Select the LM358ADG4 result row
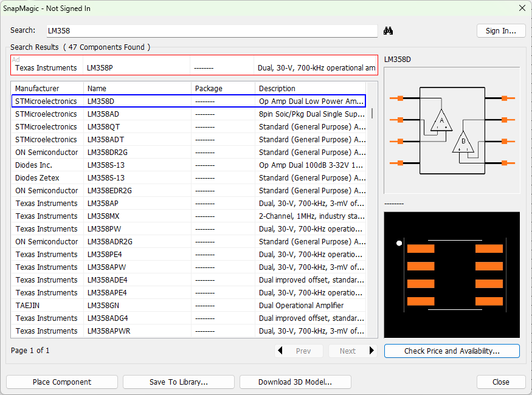Image resolution: width=532 pixels, height=395 pixels. [x=188, y=318]
